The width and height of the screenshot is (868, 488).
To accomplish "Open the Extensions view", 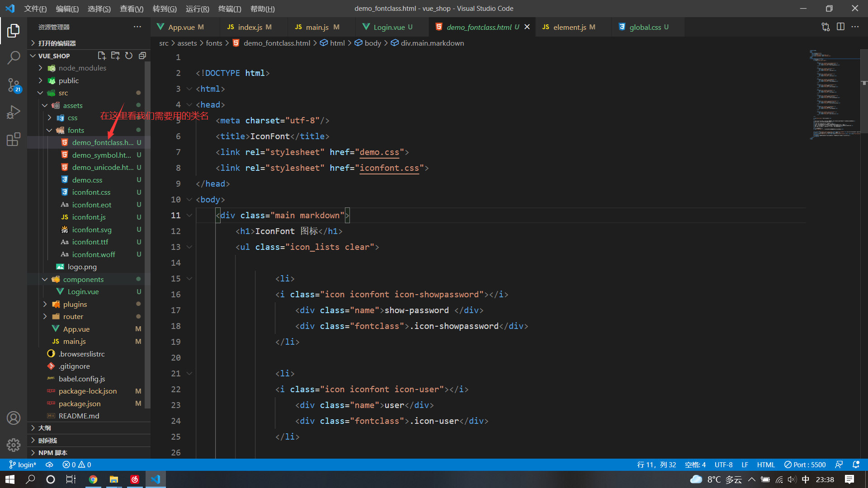I will tap(14, 139).
